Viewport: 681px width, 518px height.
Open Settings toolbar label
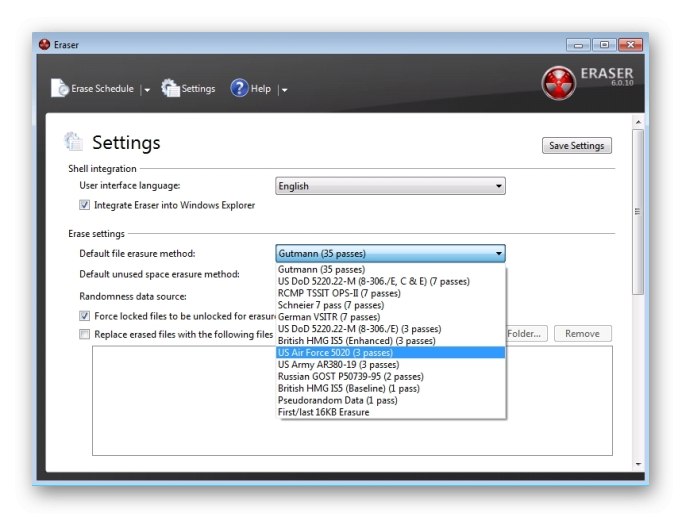[198, 89]
